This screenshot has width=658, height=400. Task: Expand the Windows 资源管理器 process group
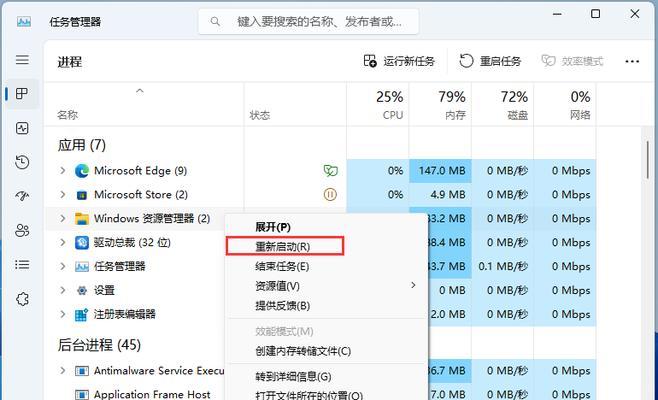coord(63,218)
